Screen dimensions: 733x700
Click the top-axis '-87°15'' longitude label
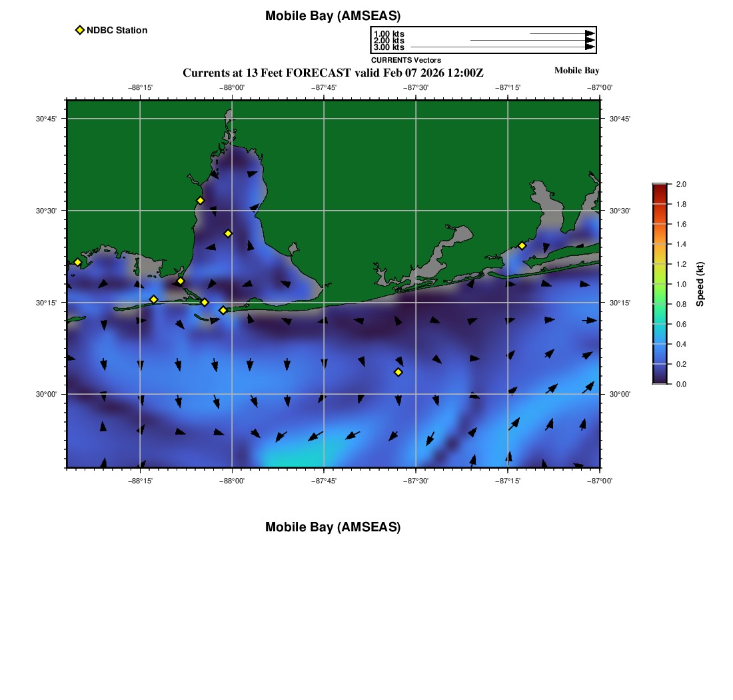coord(508,87)
